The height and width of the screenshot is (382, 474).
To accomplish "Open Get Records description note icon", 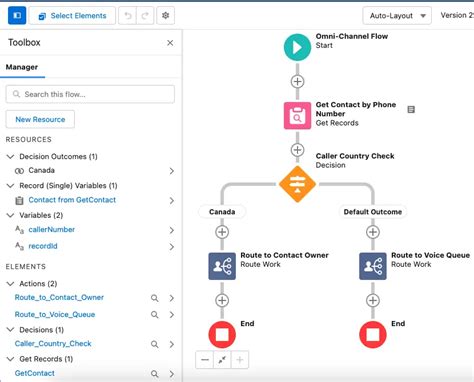I will (x=411, y=109).
